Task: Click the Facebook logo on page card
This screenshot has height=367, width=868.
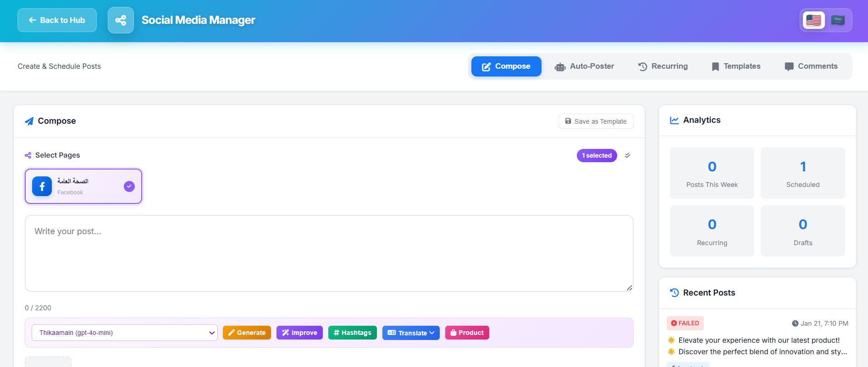Action: click(x=42, y=186)
